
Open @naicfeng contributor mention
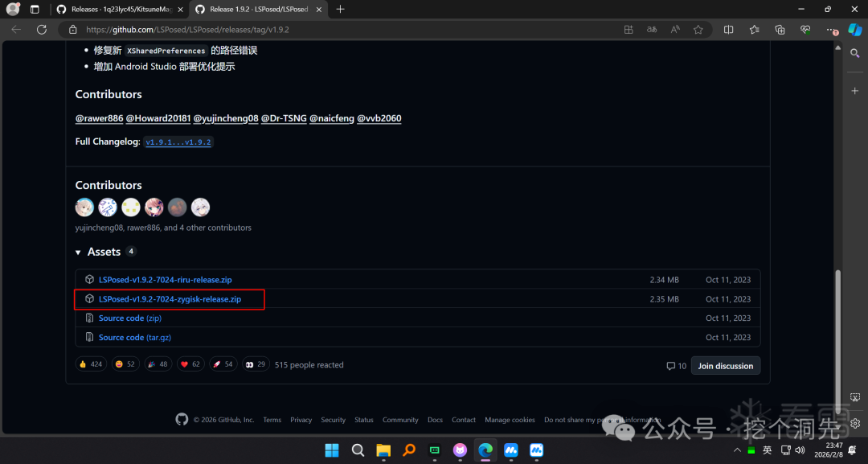332,118
